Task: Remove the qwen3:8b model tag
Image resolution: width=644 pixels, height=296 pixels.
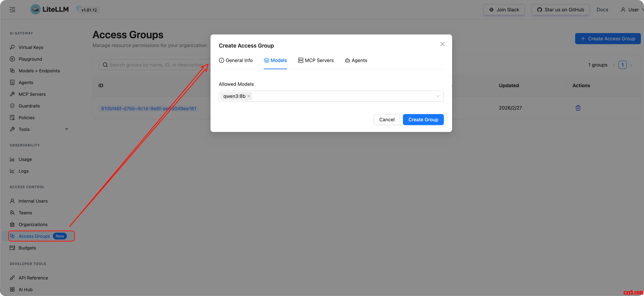Action: pyautogui.click(x=248, y=96)
